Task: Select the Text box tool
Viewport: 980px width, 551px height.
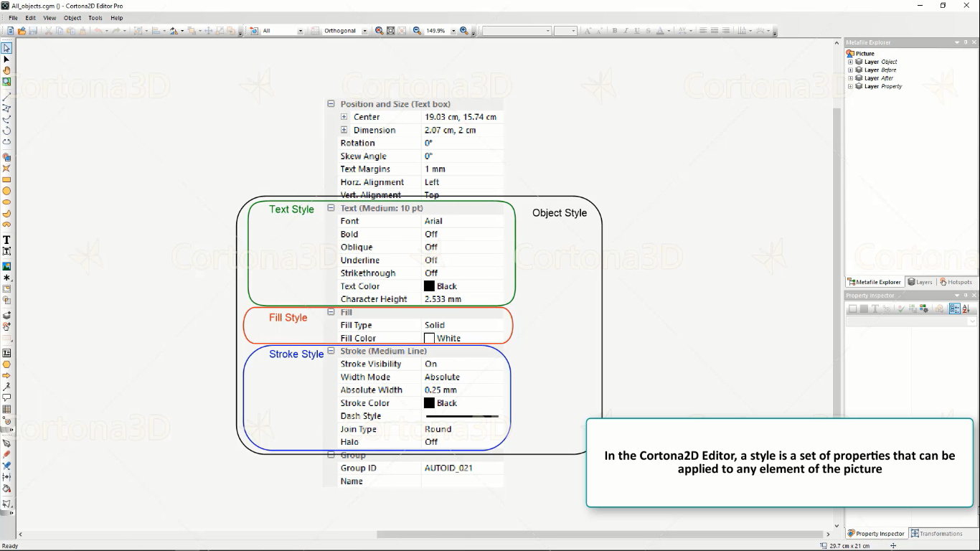Action: pyautogui.click(x=6, y=251)
